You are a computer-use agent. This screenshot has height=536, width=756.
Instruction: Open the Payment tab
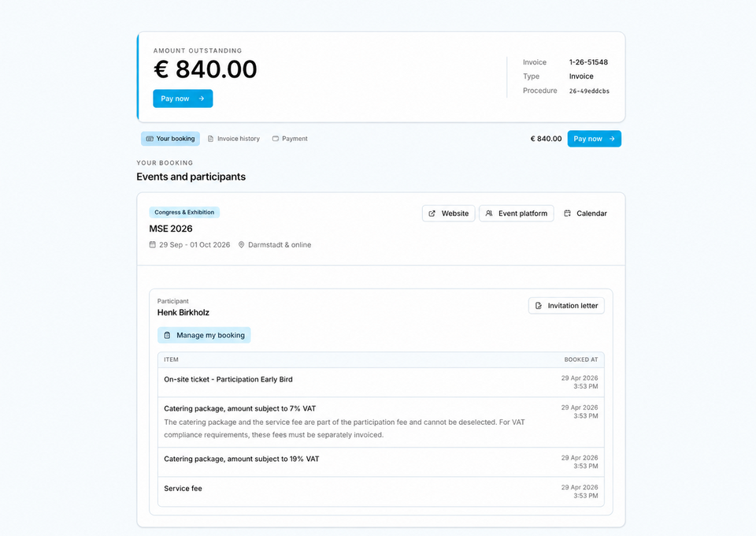(290, 139)
